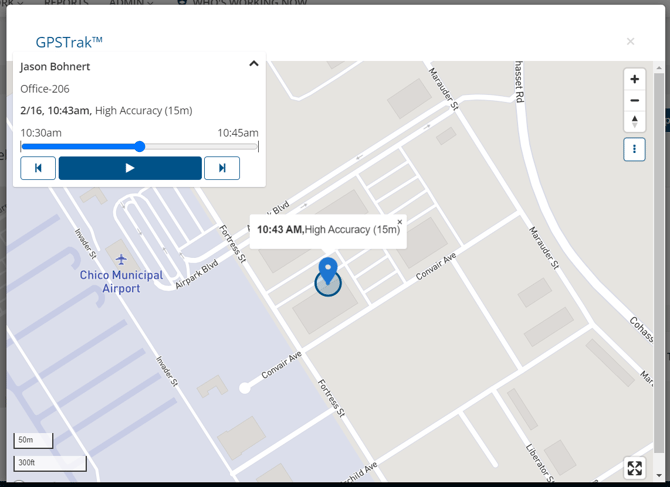Click the 50m map scale bar

[27, 441]
